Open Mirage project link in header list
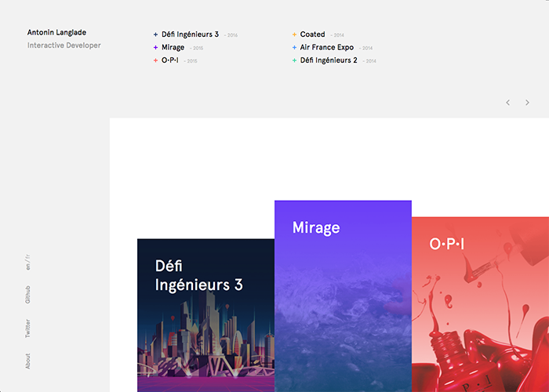 173,47
